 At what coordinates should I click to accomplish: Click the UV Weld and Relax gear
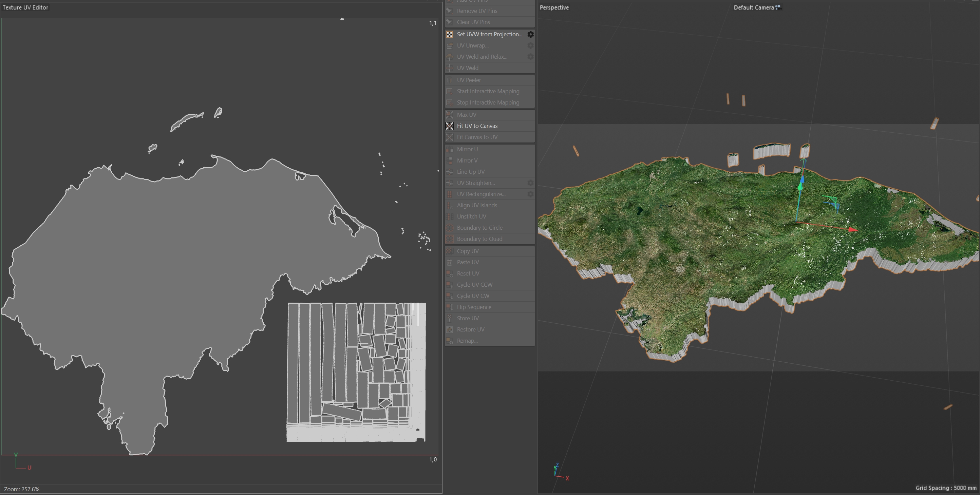pos(530,57)
